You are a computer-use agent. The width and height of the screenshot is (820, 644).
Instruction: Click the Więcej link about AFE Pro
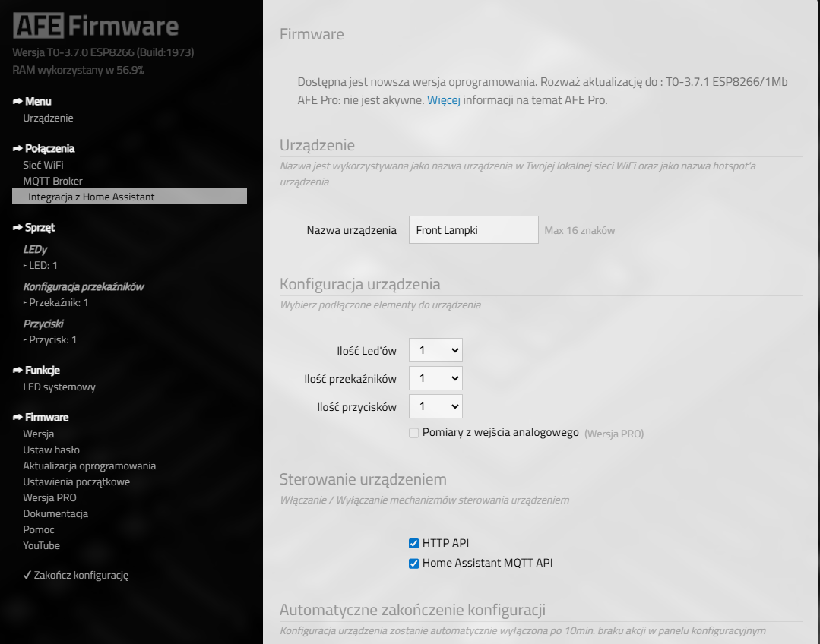tap(443, 100)
